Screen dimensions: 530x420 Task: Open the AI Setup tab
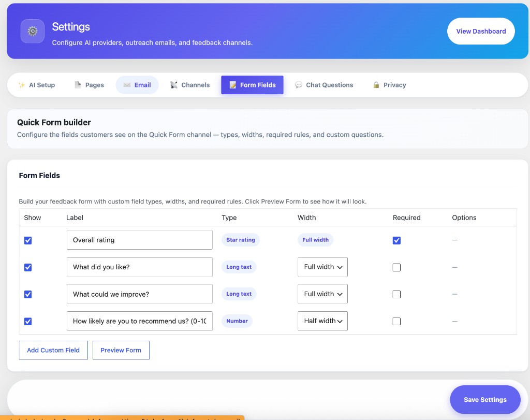coord(37,85)
